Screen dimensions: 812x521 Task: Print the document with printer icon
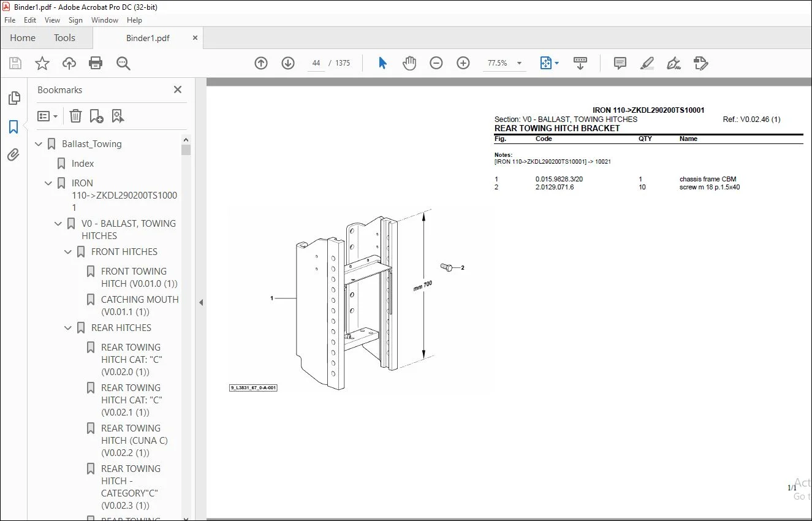click(x=96, y=63)
